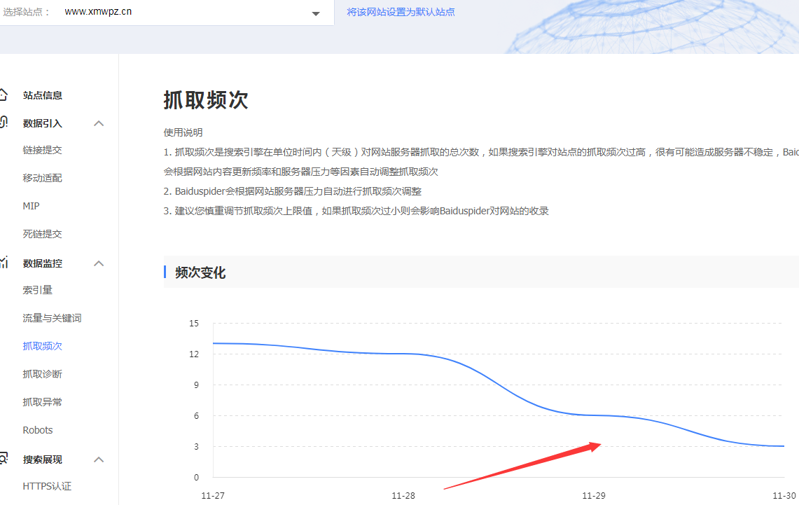Open 死链提交 in the sidebar

click(42, 234)
